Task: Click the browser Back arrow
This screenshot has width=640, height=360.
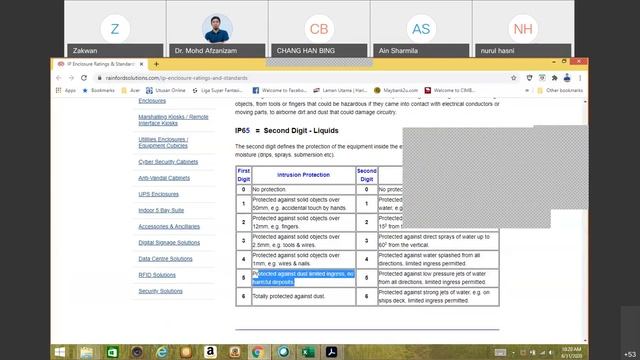Action: pyautogui.click(x=59, y=78)
